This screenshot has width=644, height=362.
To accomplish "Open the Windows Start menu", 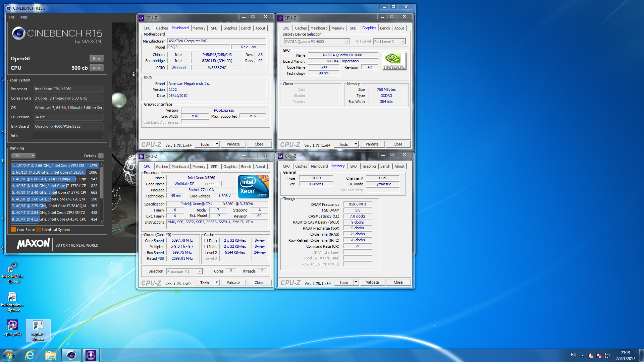I will coord(9,355).
